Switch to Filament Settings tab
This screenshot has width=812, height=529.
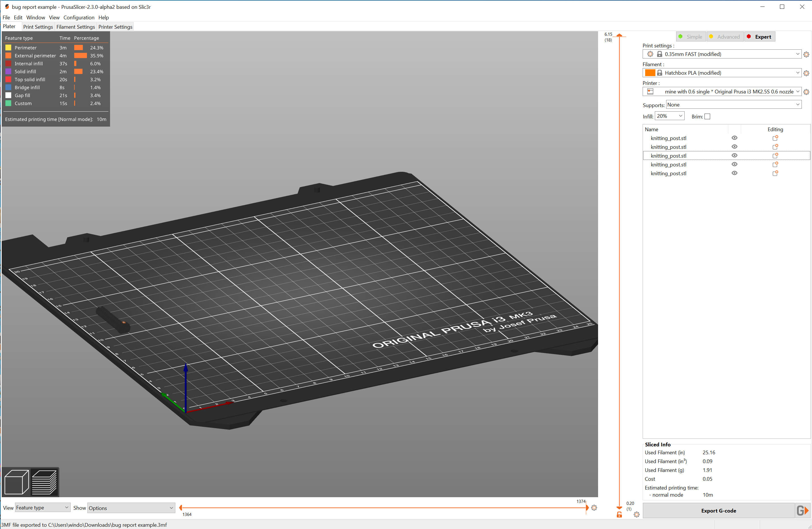pos(76,27)
